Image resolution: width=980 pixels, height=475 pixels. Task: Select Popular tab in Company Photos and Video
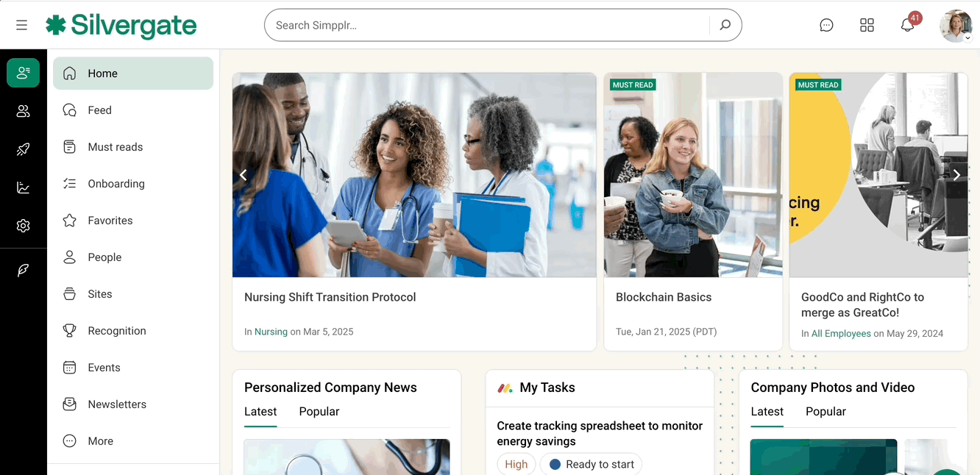[825, 412]
